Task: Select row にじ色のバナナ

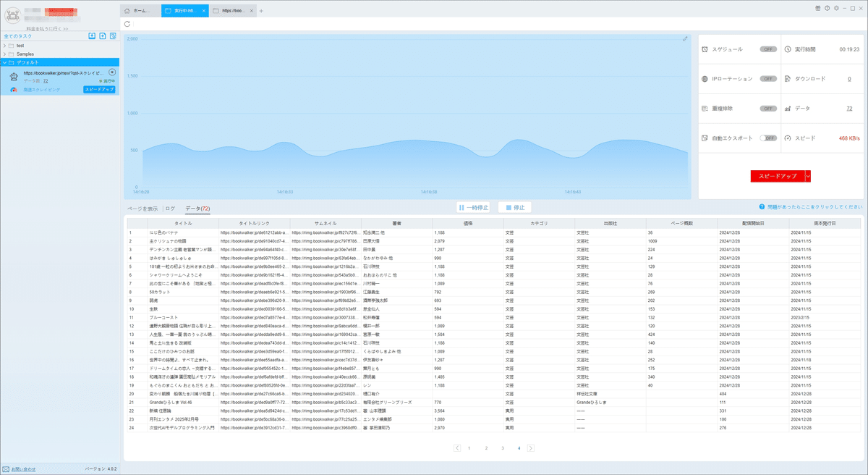Action: (x=494, y=232)
